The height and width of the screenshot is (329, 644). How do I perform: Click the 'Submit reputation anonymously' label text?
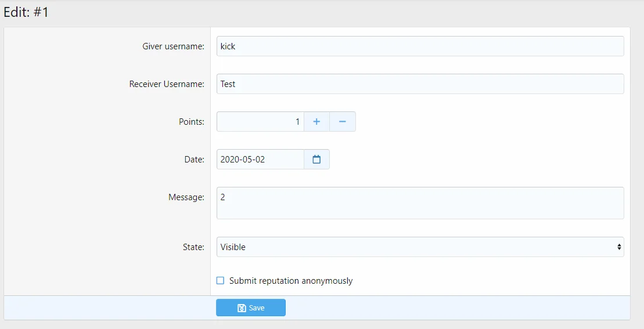(x=291, y=281)
